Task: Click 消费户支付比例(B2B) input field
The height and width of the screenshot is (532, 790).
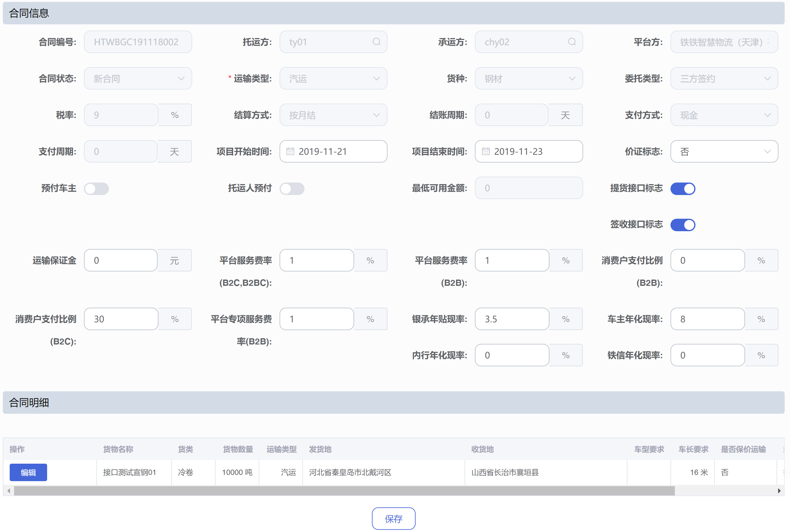Action: [707, 260]
